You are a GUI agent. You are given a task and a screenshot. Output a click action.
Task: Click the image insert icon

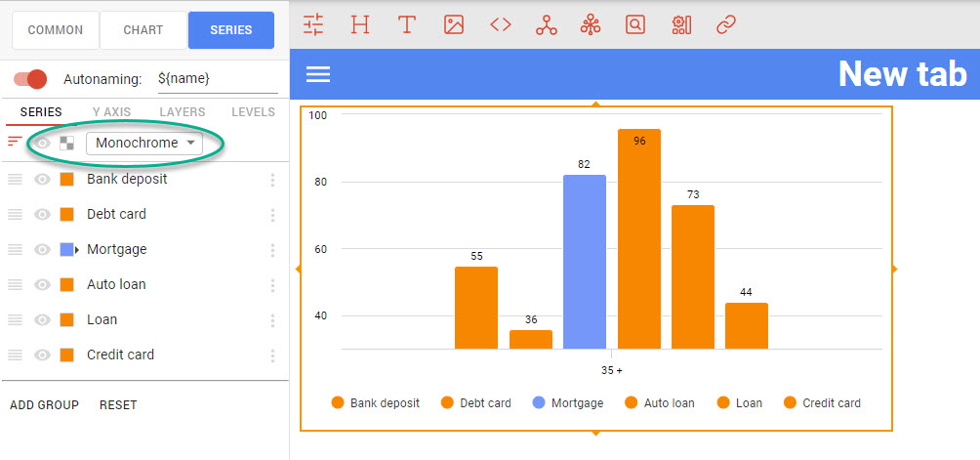[454, 25]
